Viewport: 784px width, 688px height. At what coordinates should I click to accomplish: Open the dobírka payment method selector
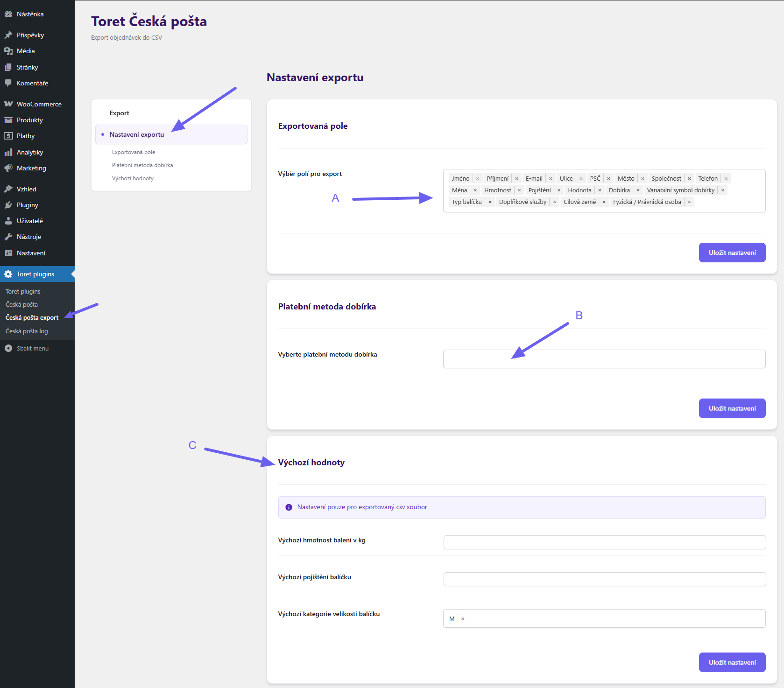pyautogui.click(x=604, y=358)
